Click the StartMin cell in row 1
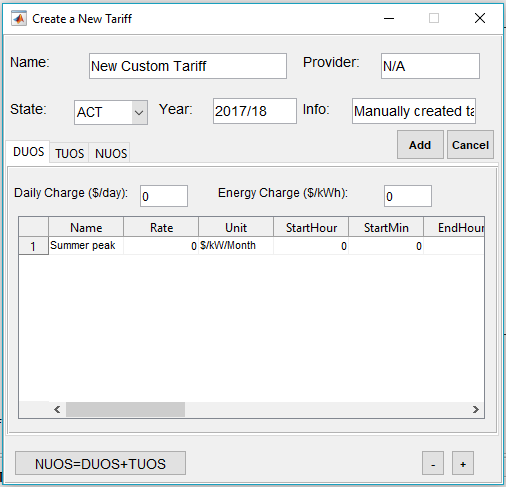The image size is (506, 487). (386, 246)
